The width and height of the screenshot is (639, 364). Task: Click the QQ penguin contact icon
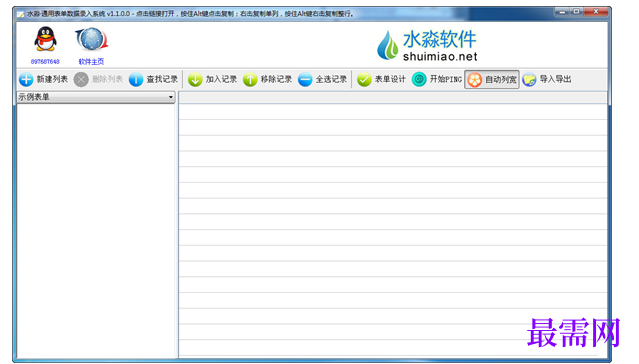coord(45,39)
